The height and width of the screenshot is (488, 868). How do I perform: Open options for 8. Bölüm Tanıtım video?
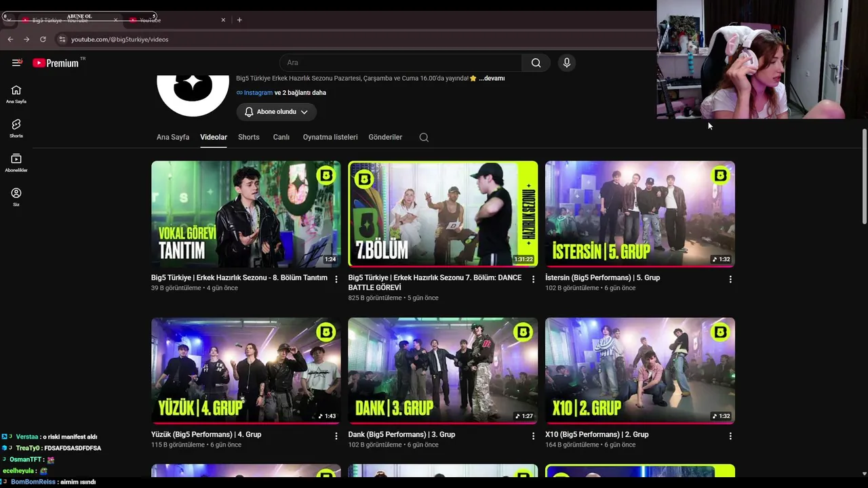(x=336, y=279)
